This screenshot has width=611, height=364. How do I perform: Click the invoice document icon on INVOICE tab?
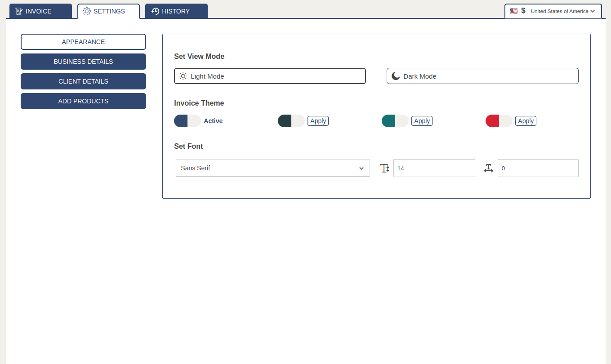click(19, 11)
